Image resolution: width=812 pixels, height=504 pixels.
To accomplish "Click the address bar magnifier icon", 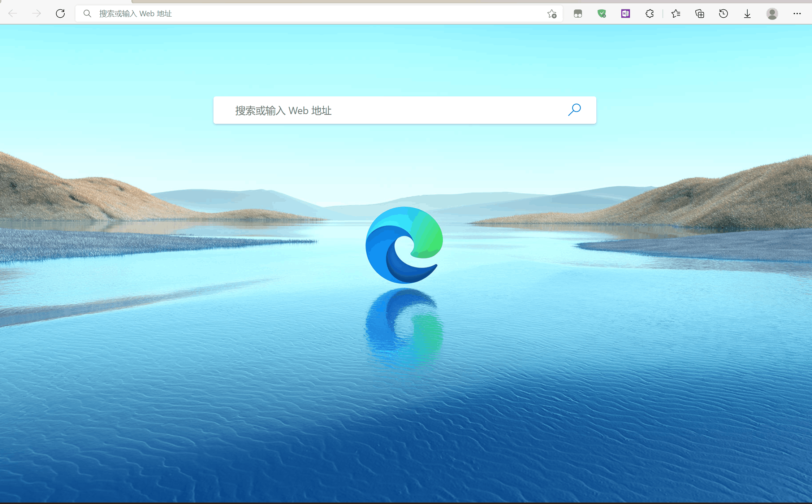I will 87,14.
